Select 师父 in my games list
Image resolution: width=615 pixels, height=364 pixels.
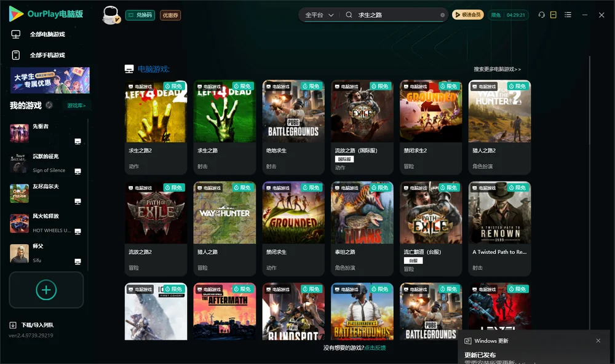pos(46,253)
